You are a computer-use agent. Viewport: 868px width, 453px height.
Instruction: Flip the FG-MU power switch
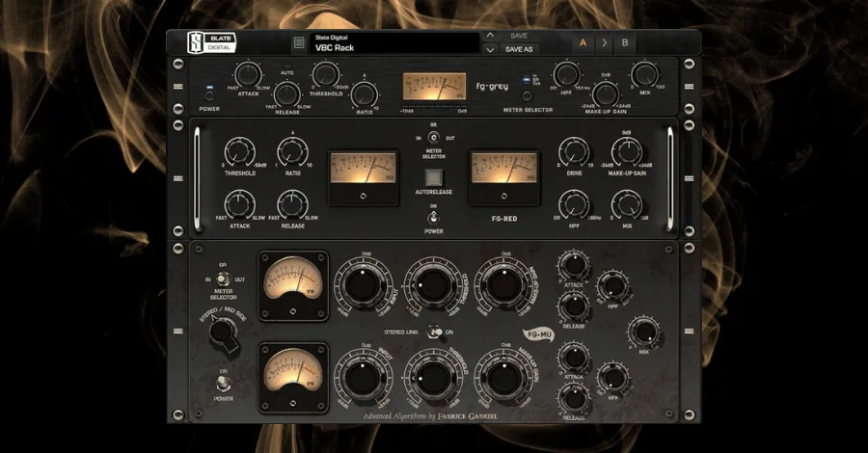tap(223, 383)
